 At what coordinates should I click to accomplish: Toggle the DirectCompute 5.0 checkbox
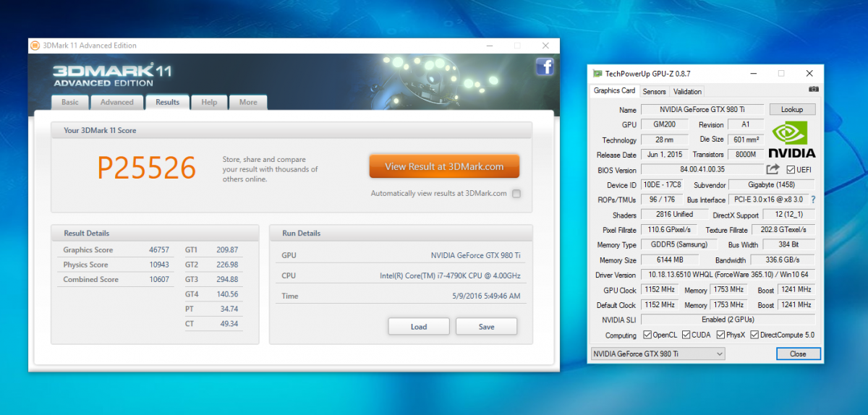(x=754, y=335)
